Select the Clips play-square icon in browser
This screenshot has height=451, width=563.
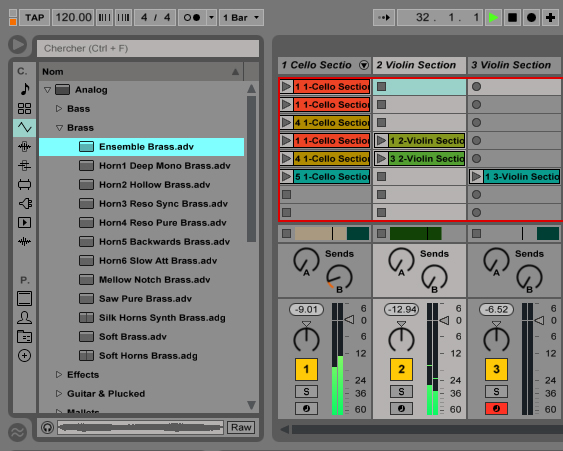(24, 223)
